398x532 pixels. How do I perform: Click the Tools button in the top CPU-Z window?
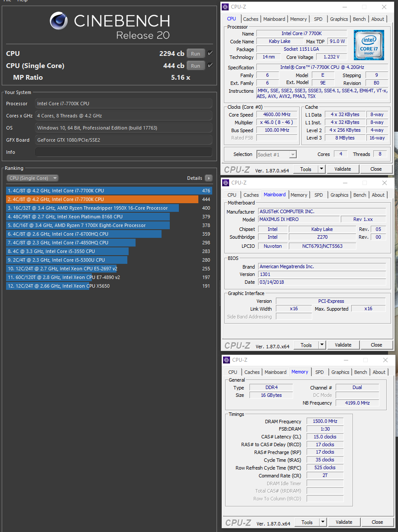306,169
